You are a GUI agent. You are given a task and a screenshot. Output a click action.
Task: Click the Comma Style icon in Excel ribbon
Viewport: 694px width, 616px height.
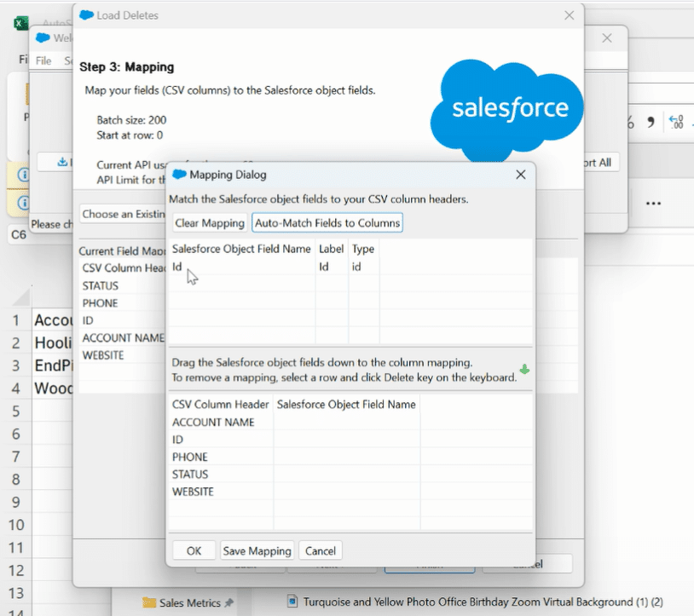coord(651,122)
